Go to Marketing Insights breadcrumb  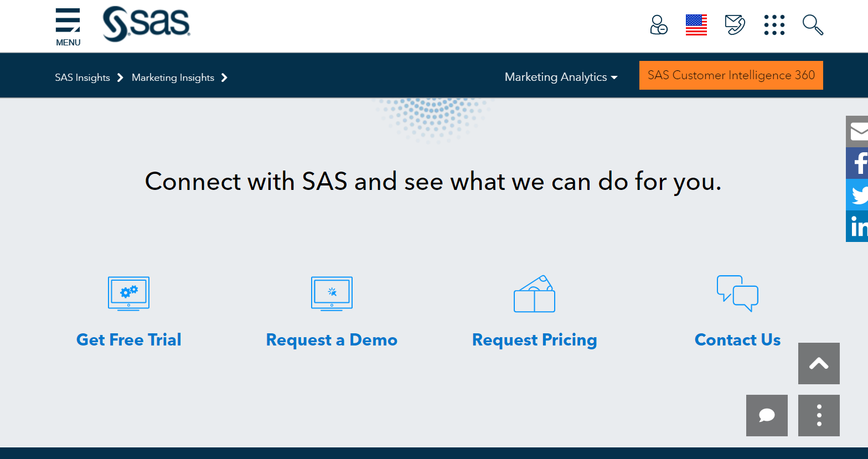tap(173, 78)
